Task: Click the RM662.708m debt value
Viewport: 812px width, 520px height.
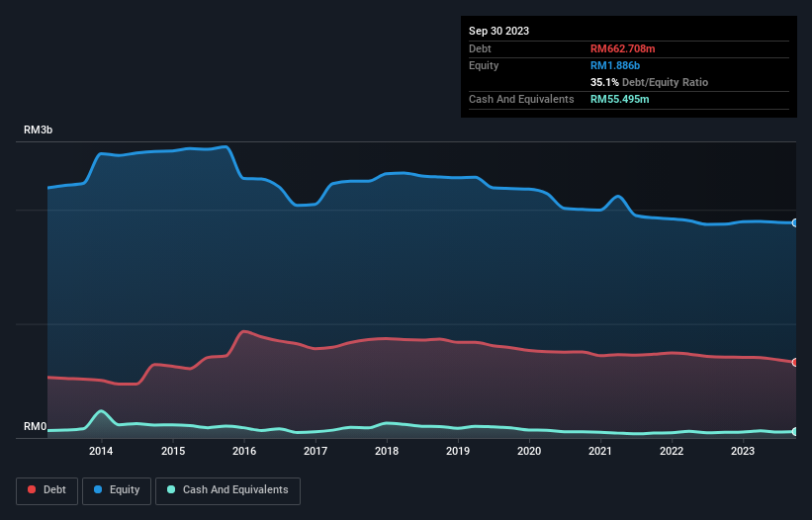Action: pyautogui.click(x=622, y=48)
